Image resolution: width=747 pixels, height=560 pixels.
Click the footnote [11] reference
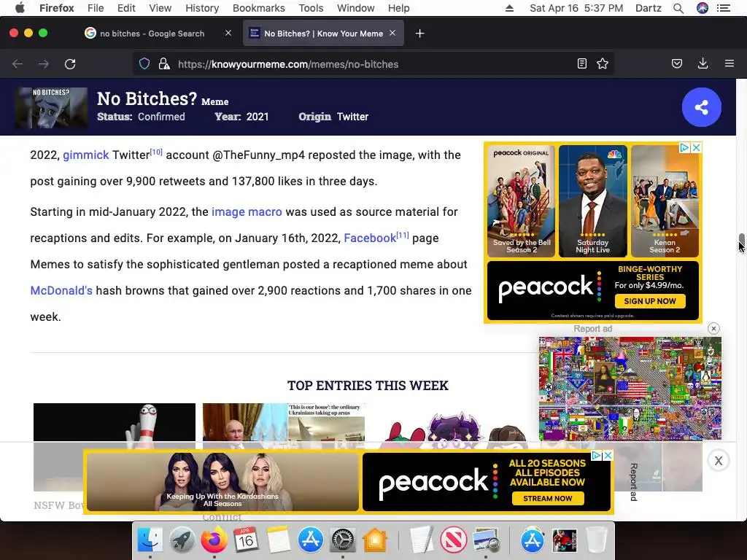(403, 235)
